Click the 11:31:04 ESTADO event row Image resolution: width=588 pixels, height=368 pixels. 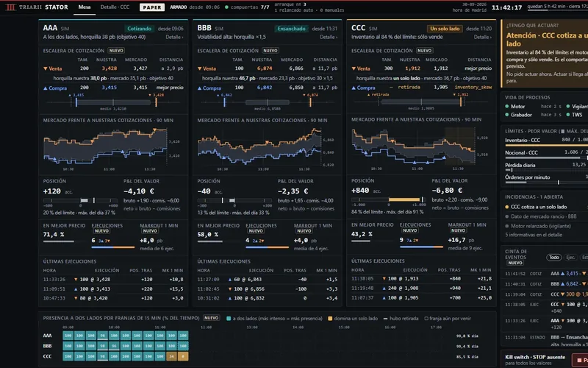[546, 341]
